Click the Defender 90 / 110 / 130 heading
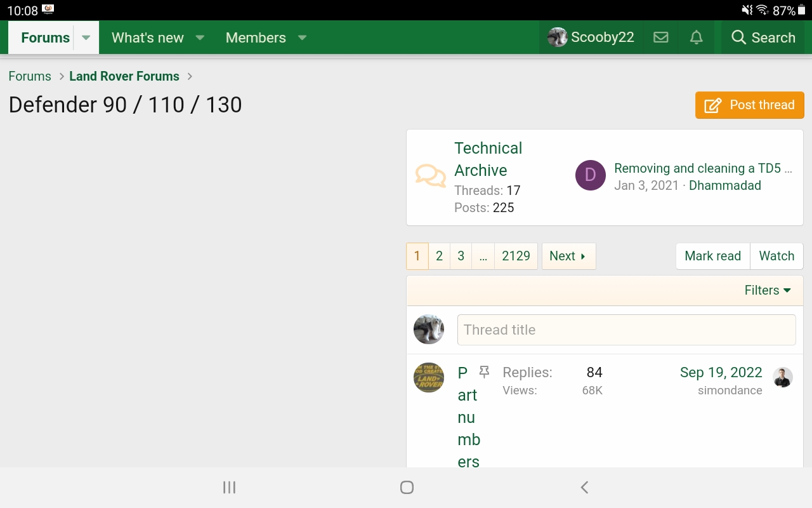The height and width of the screenshot is (508, 812). [x=126, y=105]
